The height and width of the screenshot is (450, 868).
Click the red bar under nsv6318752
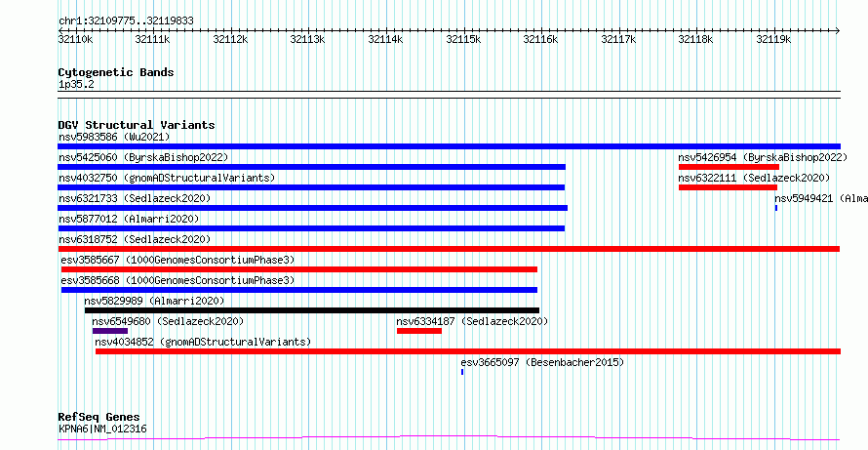click(x=449, y=249)
